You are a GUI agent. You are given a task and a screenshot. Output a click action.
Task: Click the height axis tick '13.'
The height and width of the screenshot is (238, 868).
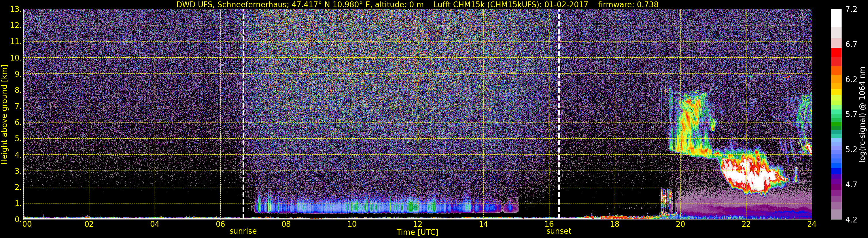click(x=16, y=10)
